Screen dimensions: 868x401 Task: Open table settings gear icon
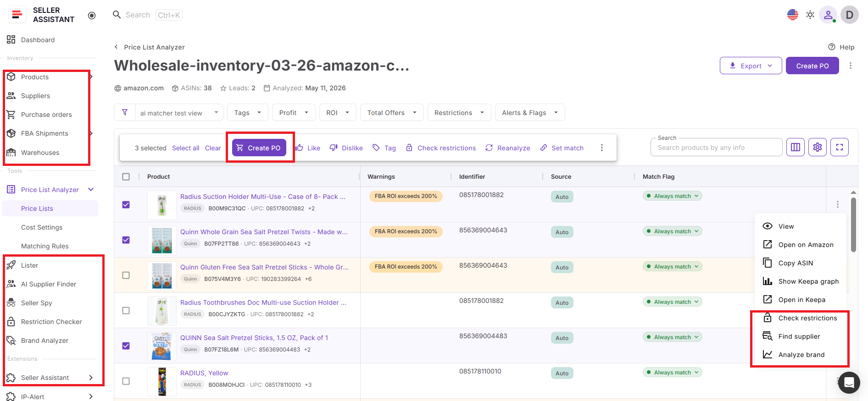tap(818, 147)
